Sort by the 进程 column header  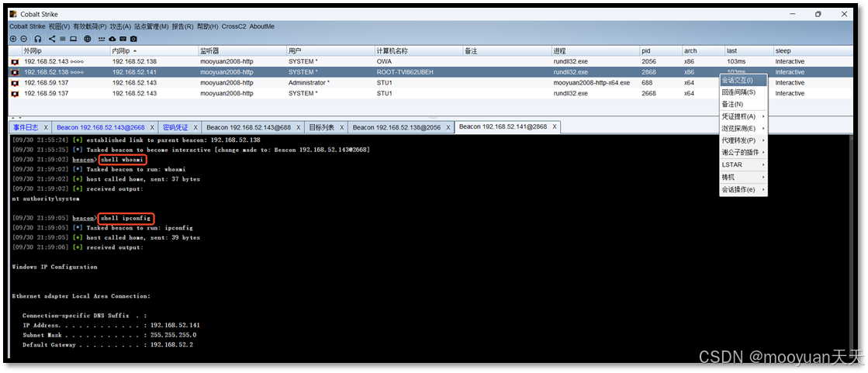pyautogui.click(x=596, y=51)
